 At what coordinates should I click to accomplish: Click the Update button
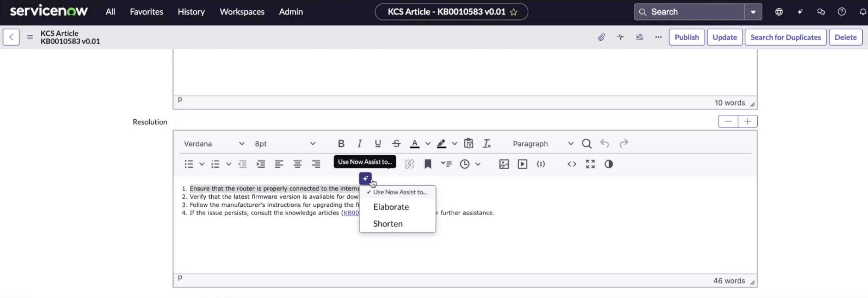pyautogui.click(x=725, y=37)
